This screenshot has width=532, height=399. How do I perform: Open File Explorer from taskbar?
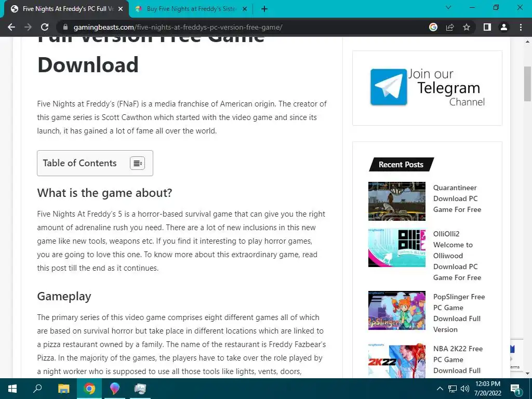click(63, 389)
